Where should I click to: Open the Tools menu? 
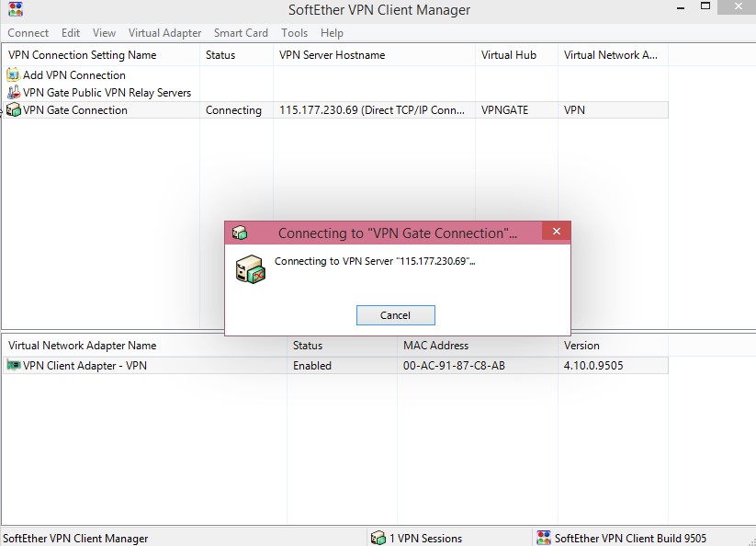click(294, 33)
